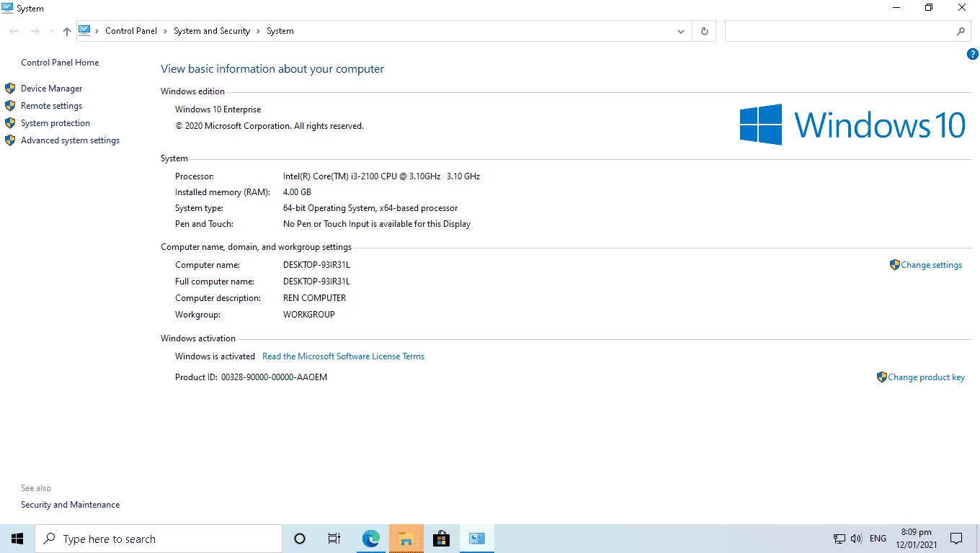The image size is (980, 553).
Task: Click the Microsoft copyright notice text
Action: (269, 126)
